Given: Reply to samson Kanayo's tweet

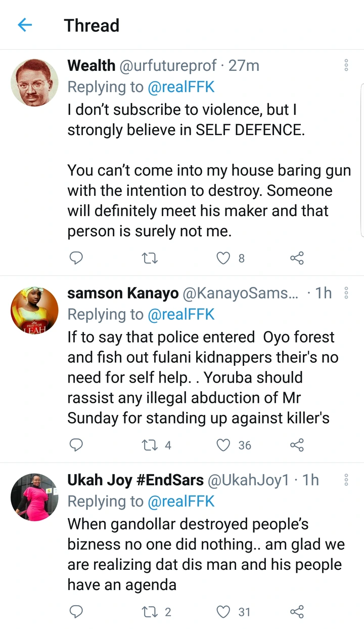Looking at the screenshot, I should [x=76, y=445].
